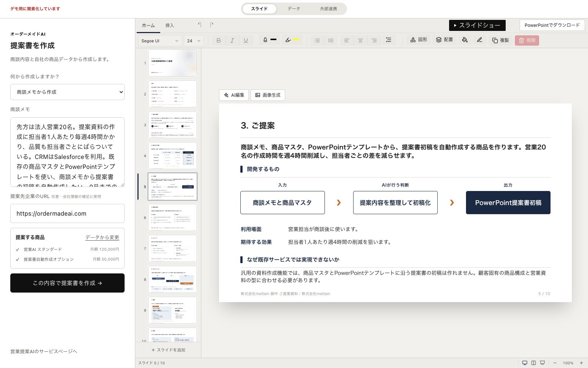
Task: Switch to the スライド tab
Action: 259,9
